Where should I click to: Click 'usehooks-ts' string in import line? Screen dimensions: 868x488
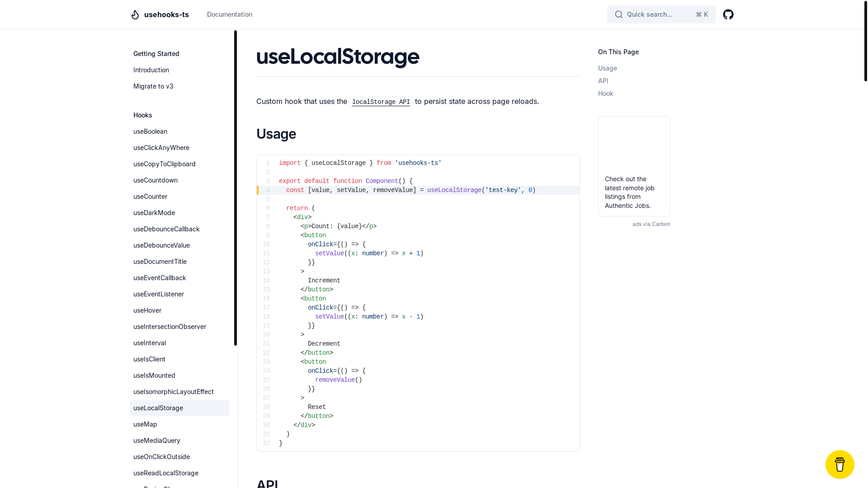pyautogui.click(x=418, y=163)
